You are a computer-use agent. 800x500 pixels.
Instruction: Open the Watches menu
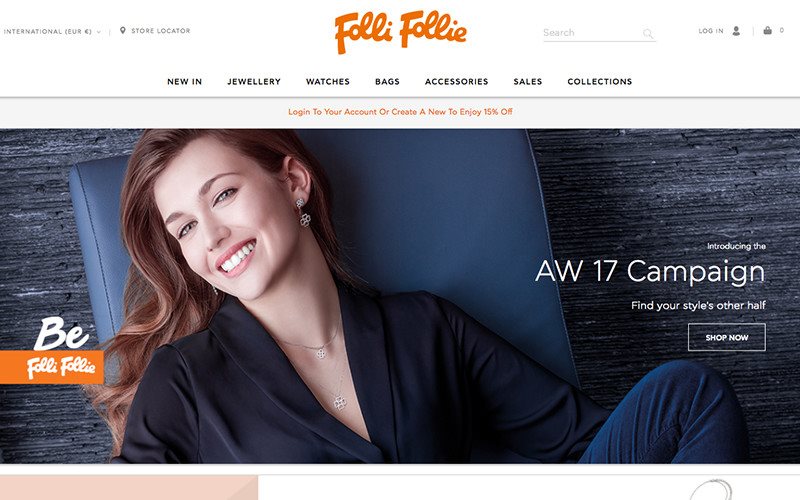tap(328, 82)
